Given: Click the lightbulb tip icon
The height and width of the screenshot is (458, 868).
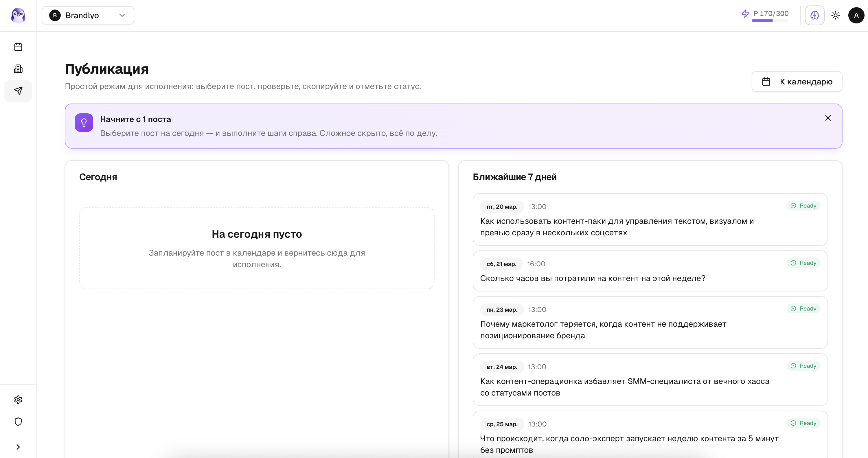Looking at the screenshot, I should tap(84, 123).
